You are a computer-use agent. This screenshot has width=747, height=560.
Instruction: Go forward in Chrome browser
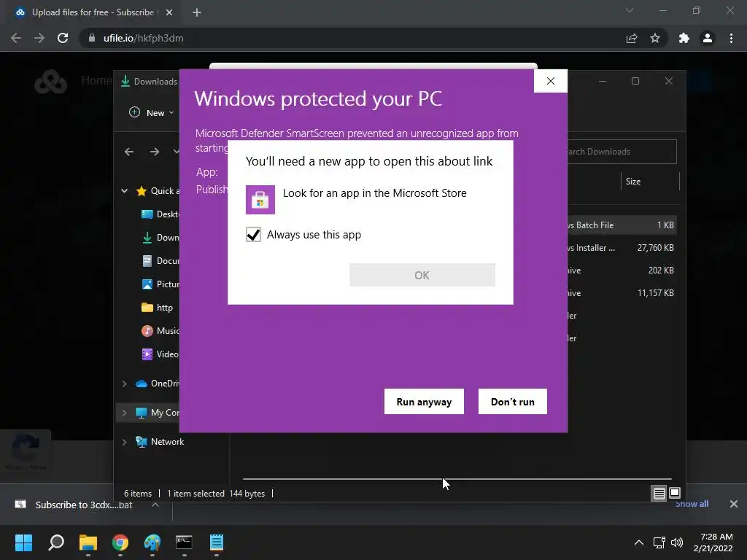coord(39,38)
